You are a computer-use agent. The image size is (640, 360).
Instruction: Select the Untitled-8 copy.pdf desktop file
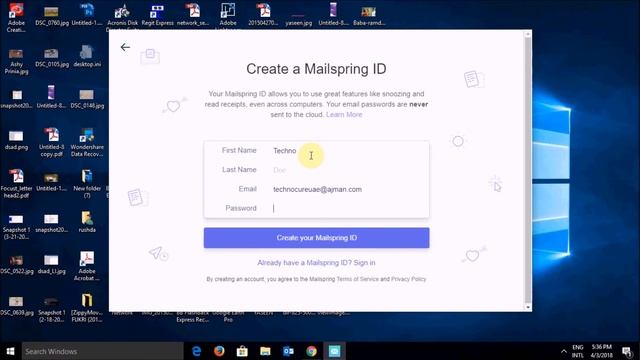[x=51, y=142]
